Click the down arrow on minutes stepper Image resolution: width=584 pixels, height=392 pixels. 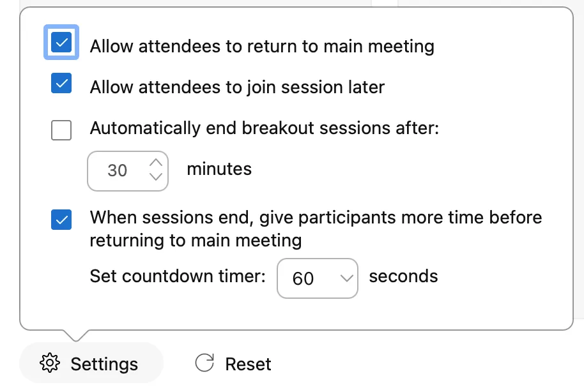[156, 177]
